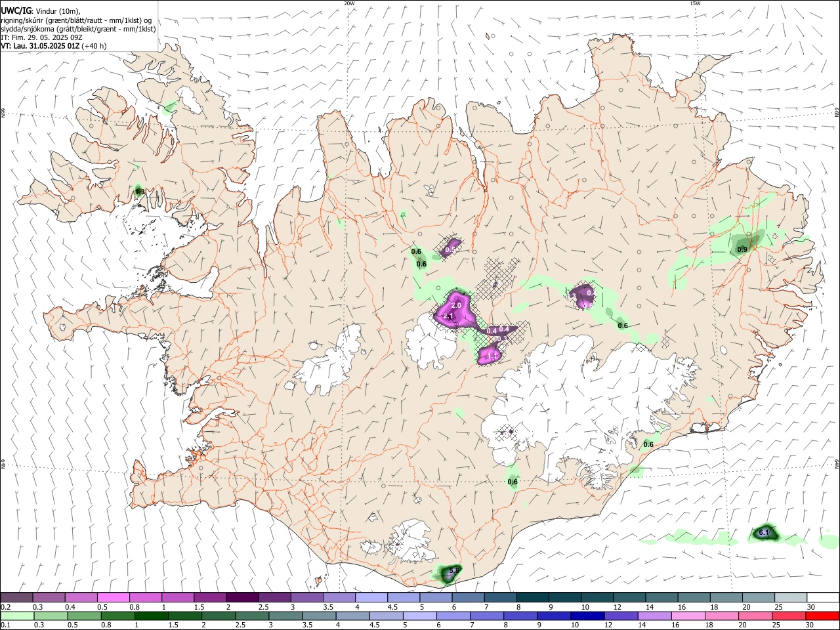840x630 pixels.
Task: Pick the light pink 16 swatch in lower legend
Action: click(x=688, y=616)
